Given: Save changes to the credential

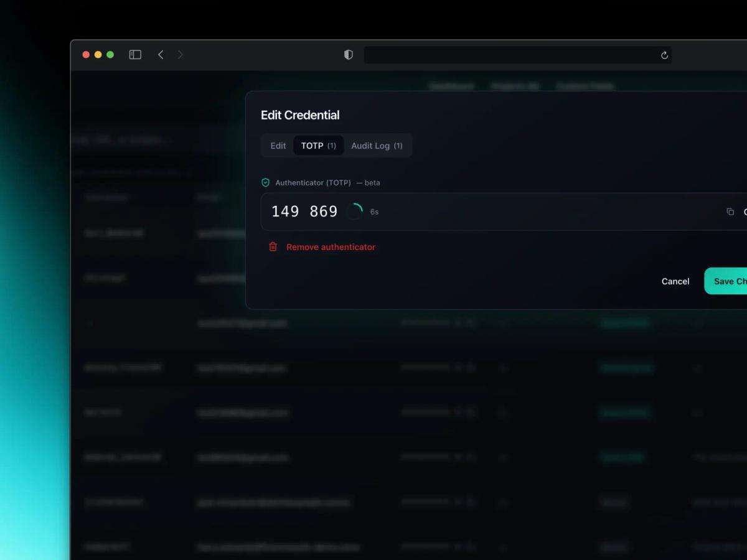Looking at the screenshot, I should pos(726,281).
